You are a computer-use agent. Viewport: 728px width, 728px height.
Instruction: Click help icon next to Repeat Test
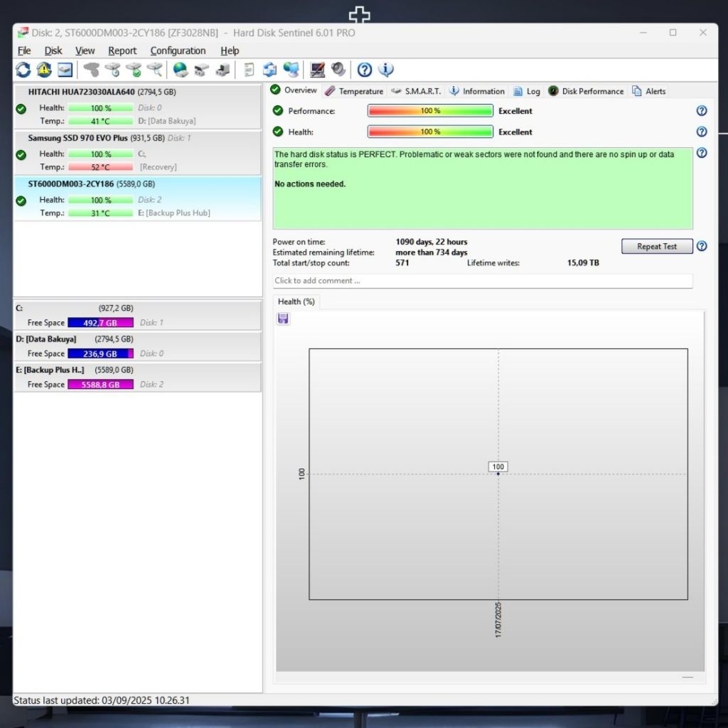pos(702,246)
